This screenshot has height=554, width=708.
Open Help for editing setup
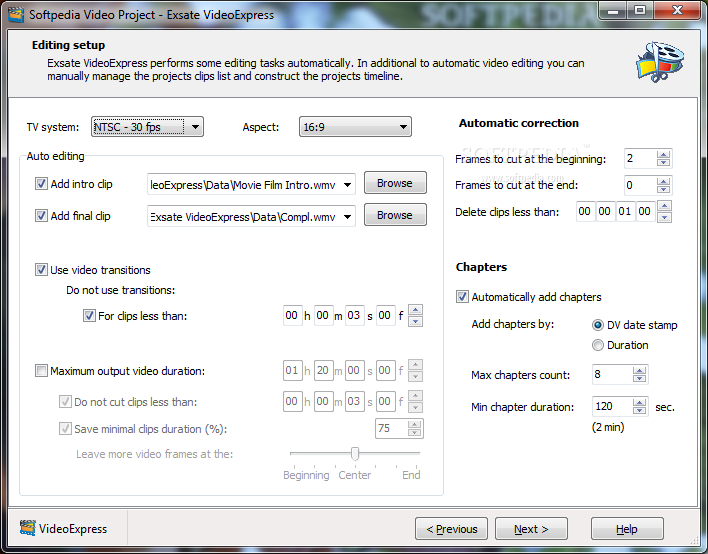(x=627, y=529)
